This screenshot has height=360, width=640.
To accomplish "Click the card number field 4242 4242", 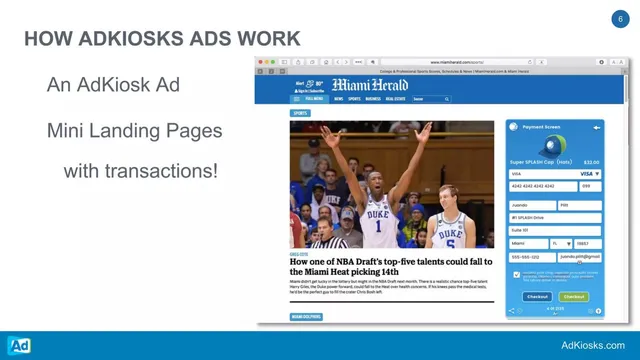I will [x=543, y=187].
